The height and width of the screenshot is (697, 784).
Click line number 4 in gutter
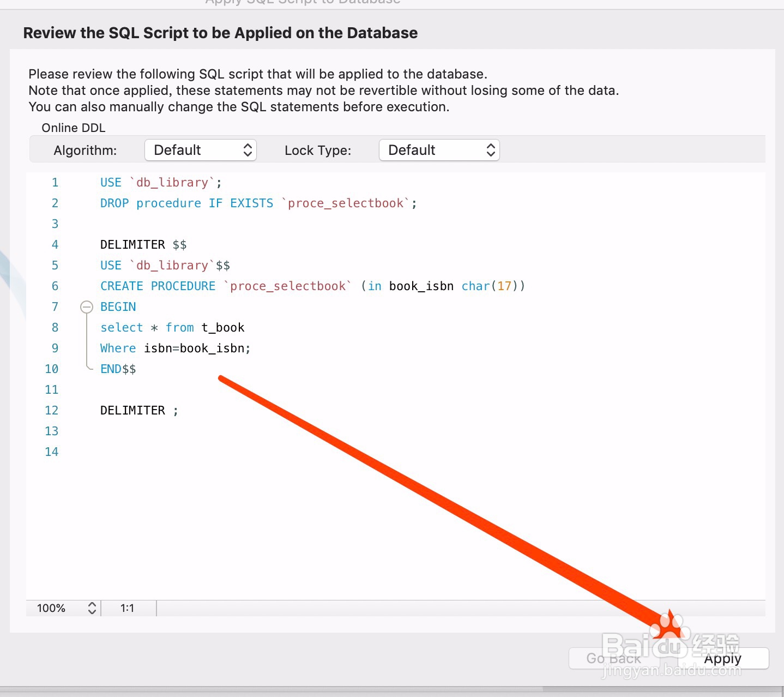(55, 245)
